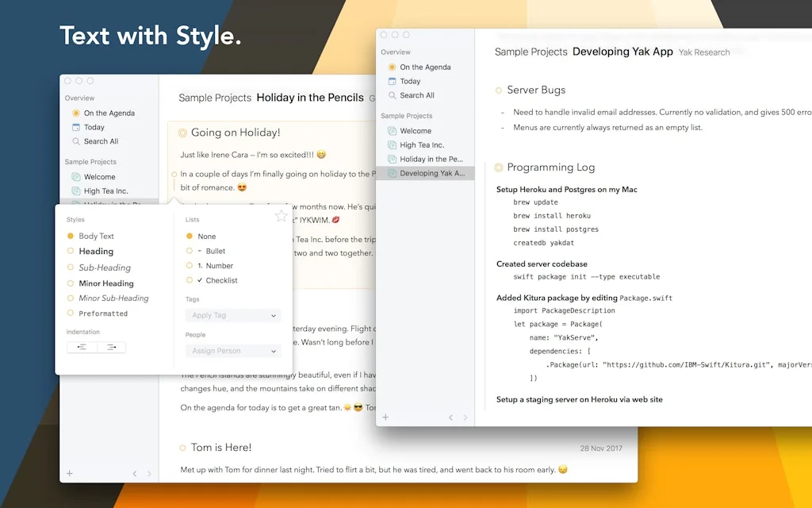Click the plus icon in the Yak App sidebar
The width and height of the screenshot is (812, 508).
pyautogui.click(x=385, y=417)
